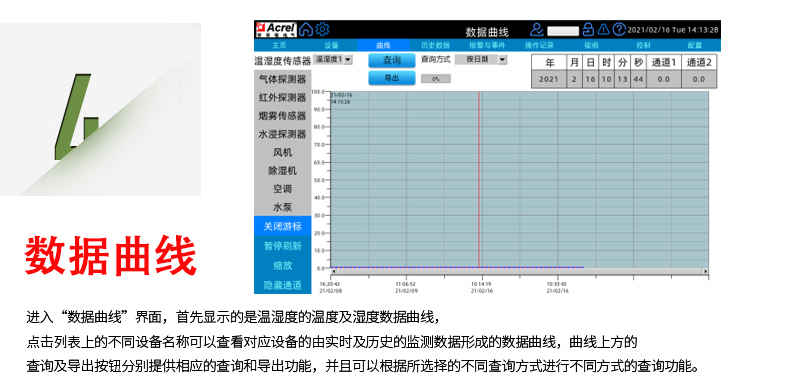
Task: Click the user account icon
Action: pos(537,30)
